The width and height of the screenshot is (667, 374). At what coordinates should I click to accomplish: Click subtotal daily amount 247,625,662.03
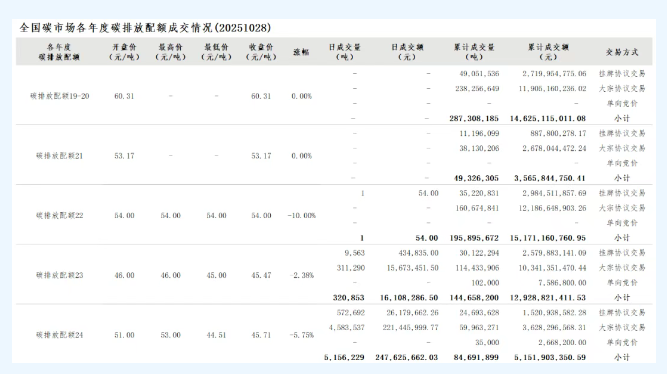(407, 357)
